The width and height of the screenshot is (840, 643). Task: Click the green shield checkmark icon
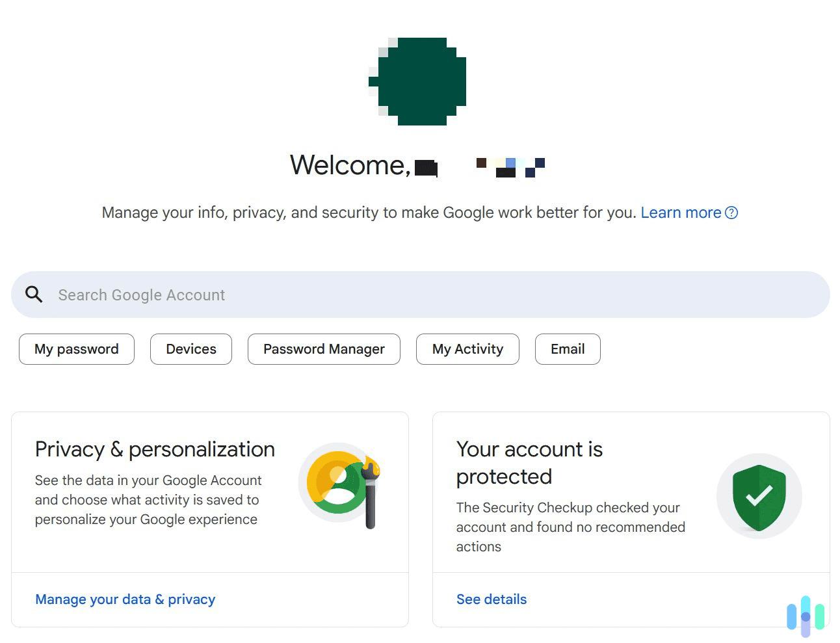click(x=759, y=496)
